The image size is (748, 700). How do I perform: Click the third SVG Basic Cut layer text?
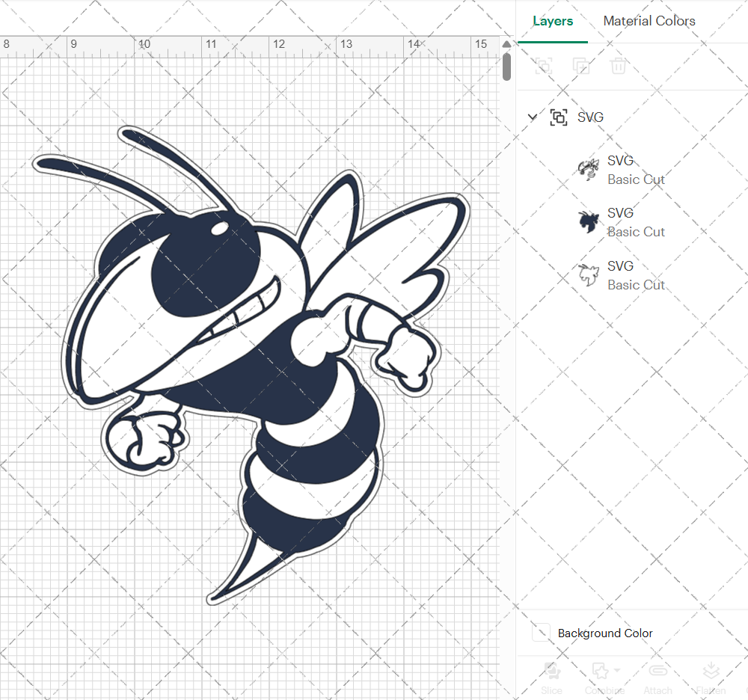[x=636, y=275]
